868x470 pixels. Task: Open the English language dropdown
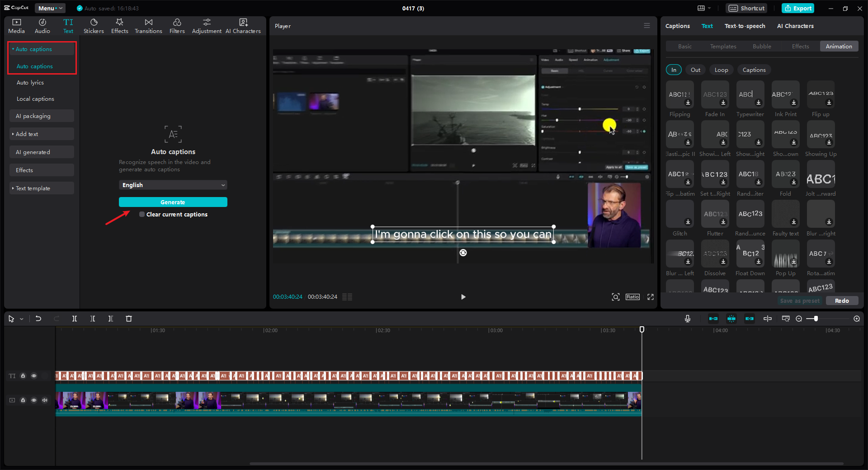173,185
